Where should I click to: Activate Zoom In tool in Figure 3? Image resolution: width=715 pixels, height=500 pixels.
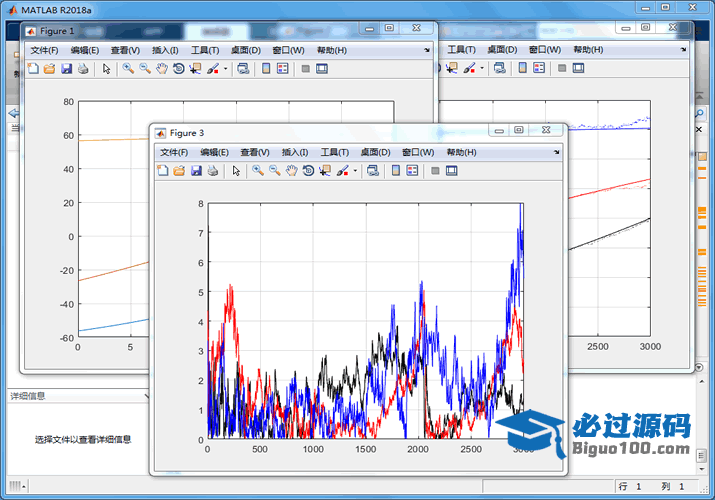coord(258,171)
